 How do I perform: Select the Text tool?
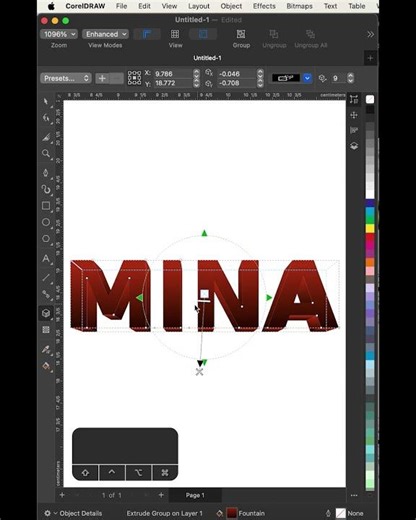tap(46, 258)
